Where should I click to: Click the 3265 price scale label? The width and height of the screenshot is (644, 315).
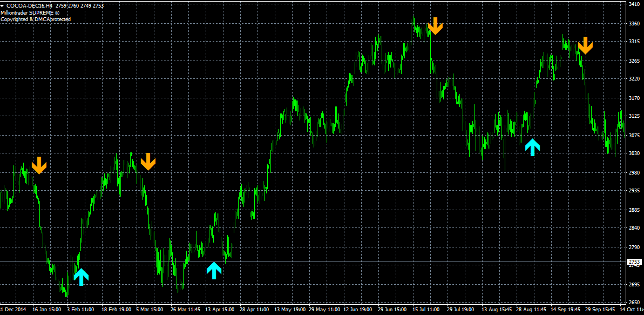click(635, 61)
